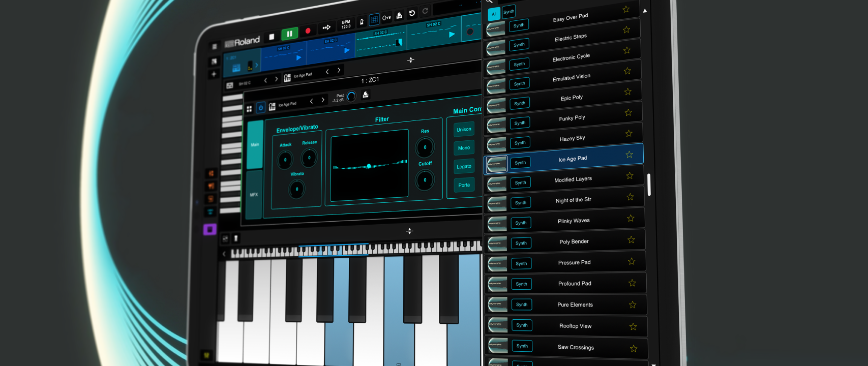The image size is (868, 366).
Task: Click the highlighted range on the mini keyboard
Action: click(x=333, y=250)
